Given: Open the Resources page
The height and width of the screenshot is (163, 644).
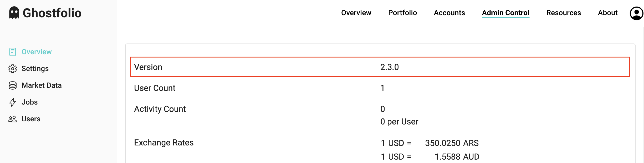Looking at the screenshot, I should 563,13.
